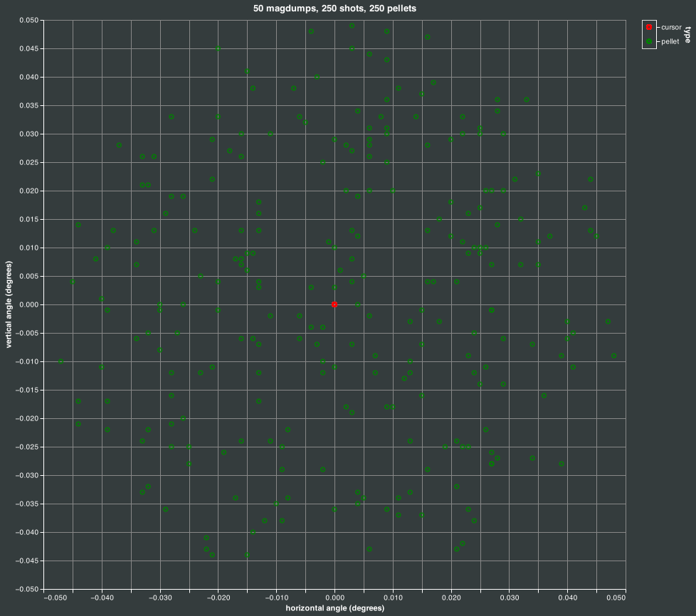This screenshot has width=696, height=616.
Task: Click vertical axis tick label '0.000'
Action: (29, 304)
